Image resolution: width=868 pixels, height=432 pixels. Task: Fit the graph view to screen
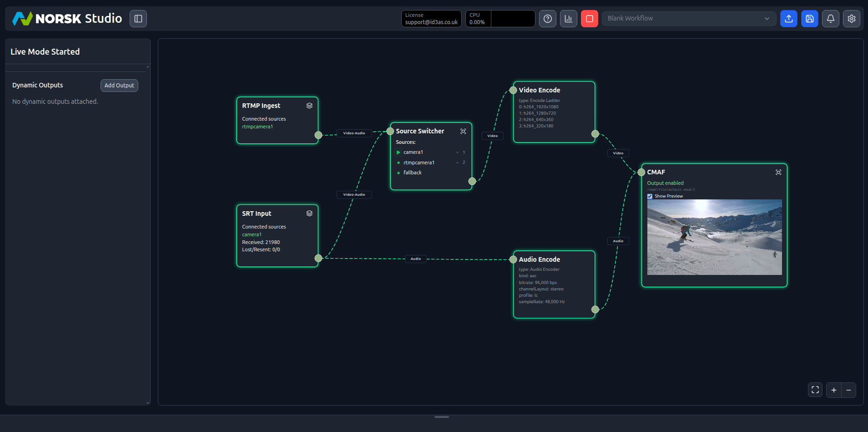click(x=815, y=390)
